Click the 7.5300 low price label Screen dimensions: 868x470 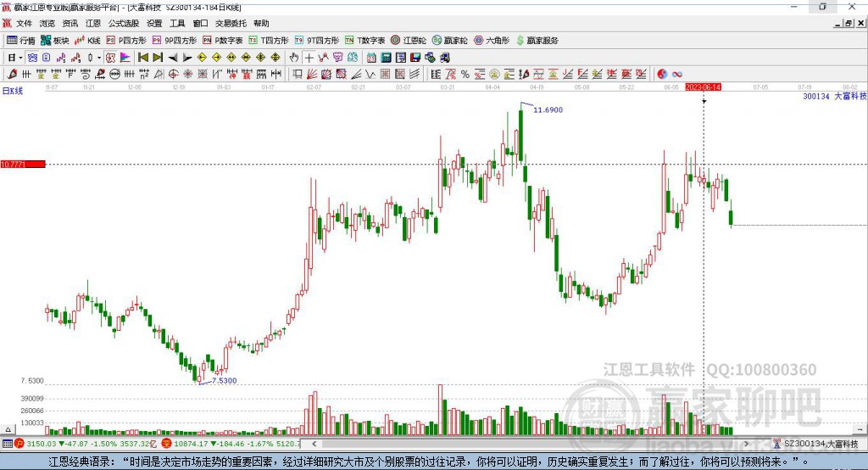coord(224,380)
